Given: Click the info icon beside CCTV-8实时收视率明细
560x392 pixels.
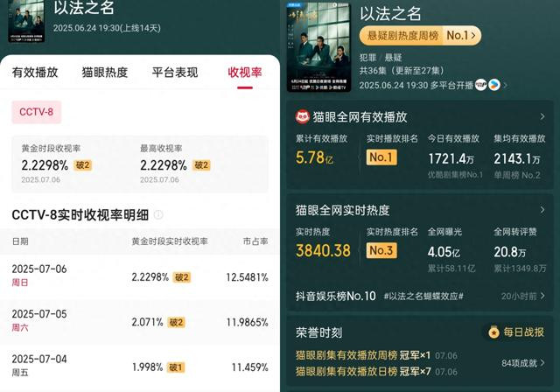Looking at the screenshot, I should 158,215.
